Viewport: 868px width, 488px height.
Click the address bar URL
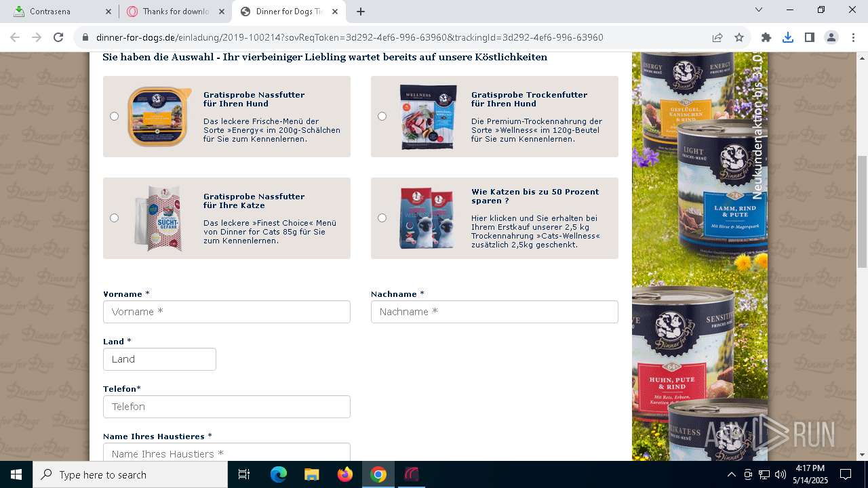pos(350,38)
